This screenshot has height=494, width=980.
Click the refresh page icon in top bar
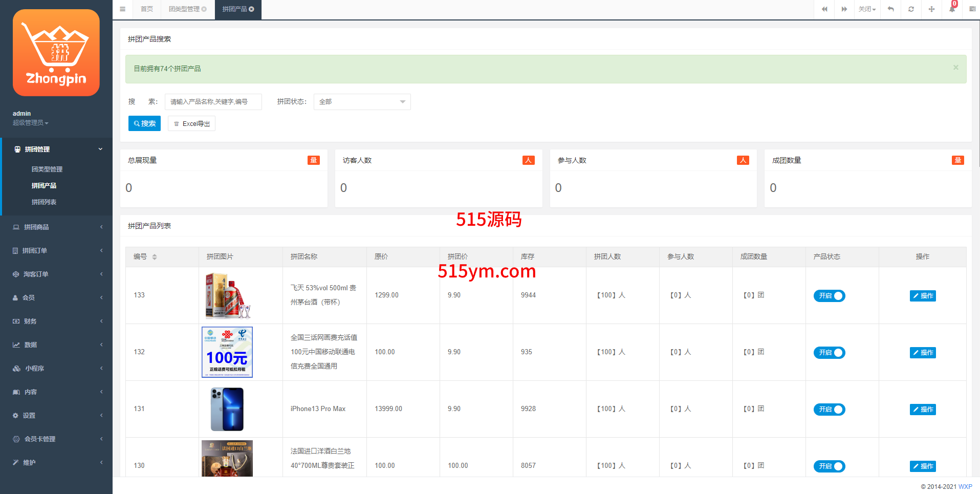click(x=911, y=9)
